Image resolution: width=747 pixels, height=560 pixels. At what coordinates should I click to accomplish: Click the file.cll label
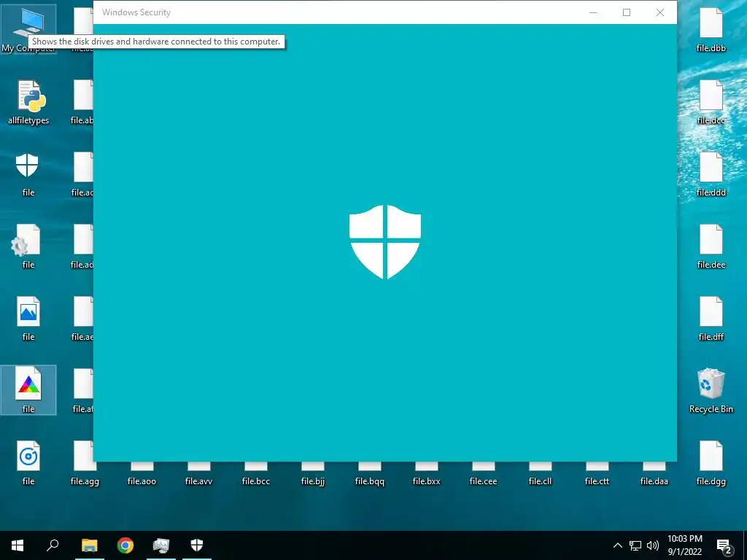pos(540,481)
